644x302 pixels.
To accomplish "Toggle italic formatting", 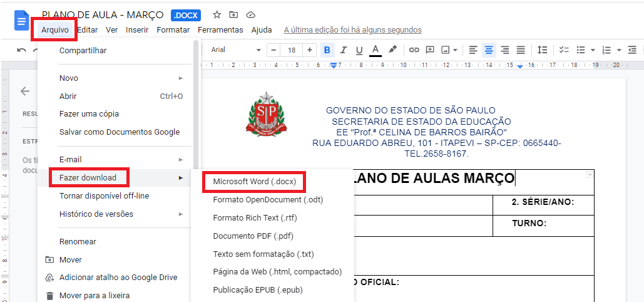I will [344, 50].
